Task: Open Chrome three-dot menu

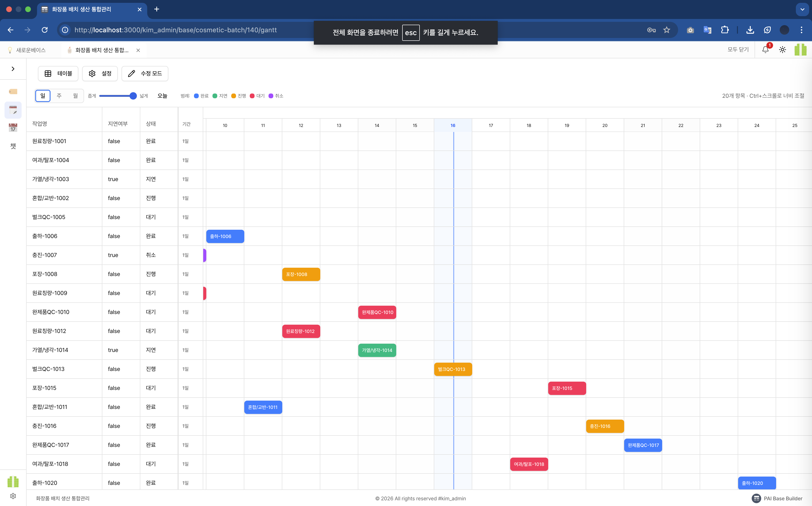Action: pos(801,30)
